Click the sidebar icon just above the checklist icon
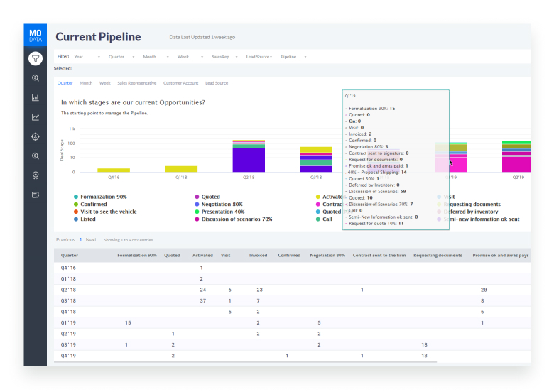 [35, 175]
